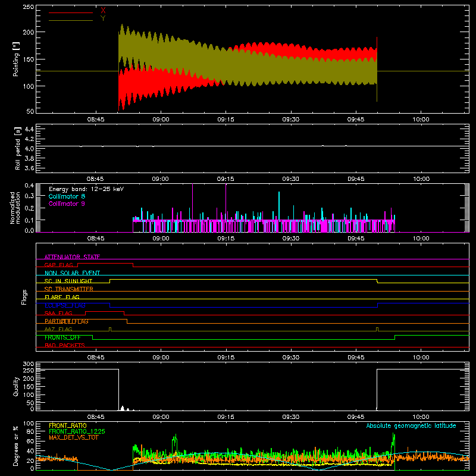Click the 08:45 time label under the Pointing plot
Viewport: 476px width, 476px height.
(x=96, y=120)
